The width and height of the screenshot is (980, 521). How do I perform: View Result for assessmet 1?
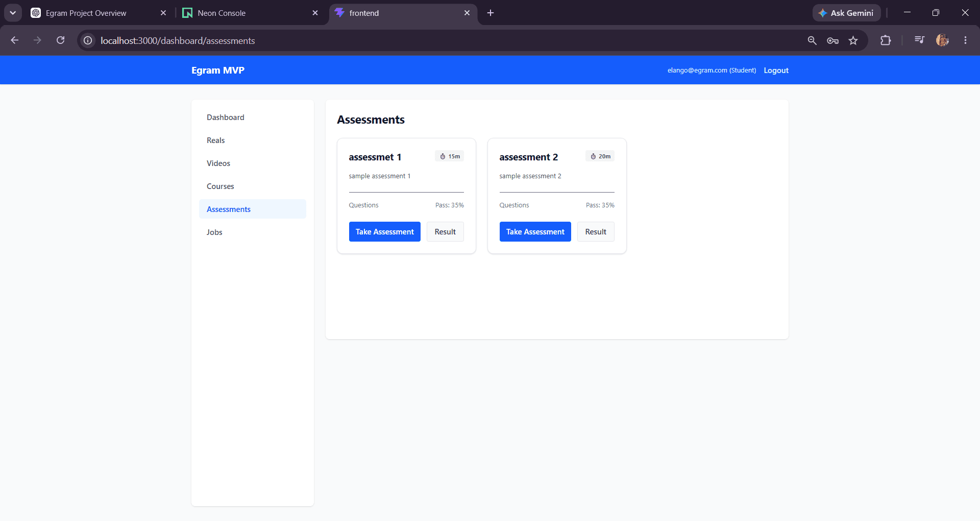(x=445, y=231)
